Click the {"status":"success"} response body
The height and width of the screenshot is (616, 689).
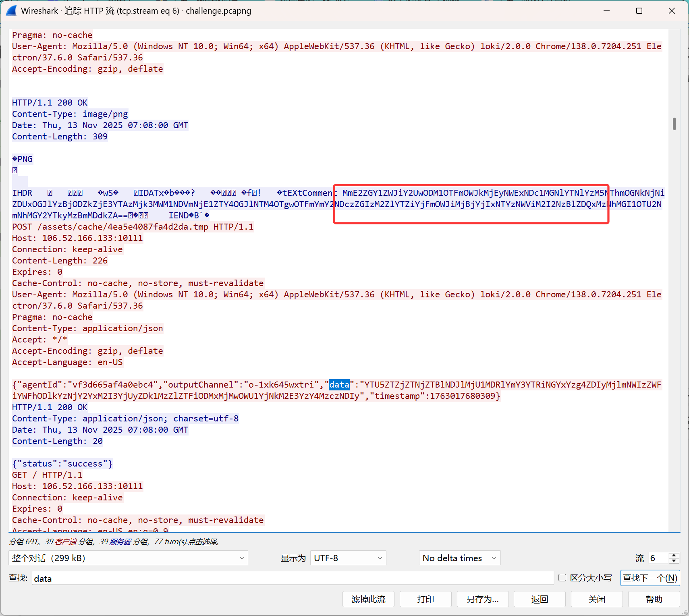[x=62, y=464]
